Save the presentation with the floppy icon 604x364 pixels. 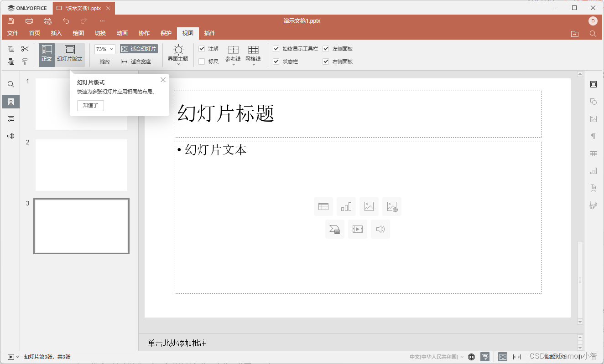11,21
